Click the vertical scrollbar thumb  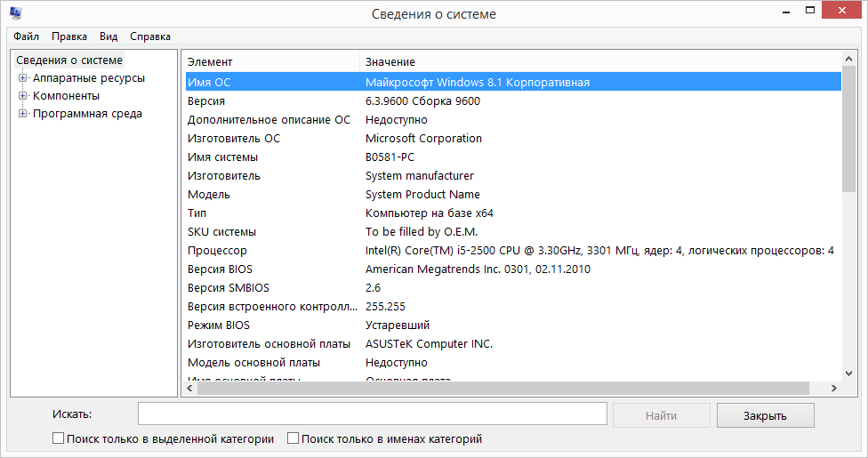848,128
